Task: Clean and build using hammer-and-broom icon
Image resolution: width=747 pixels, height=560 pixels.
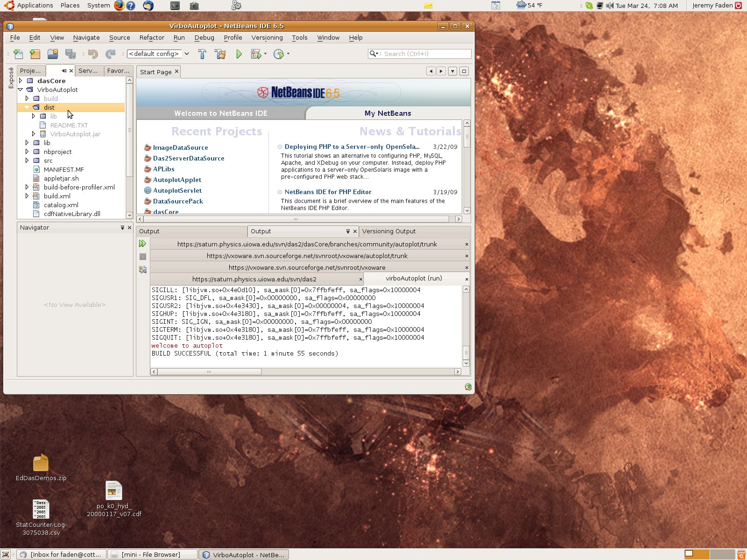Action: pos(220,54)
